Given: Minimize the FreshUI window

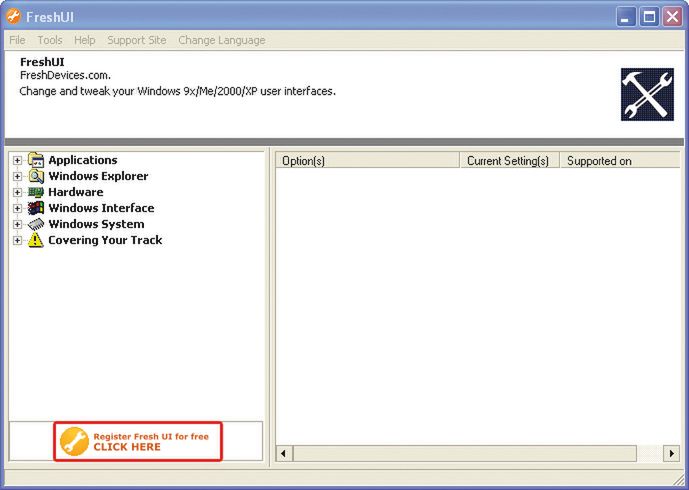Looking at the screenshot, I should [x=626, y=17].
